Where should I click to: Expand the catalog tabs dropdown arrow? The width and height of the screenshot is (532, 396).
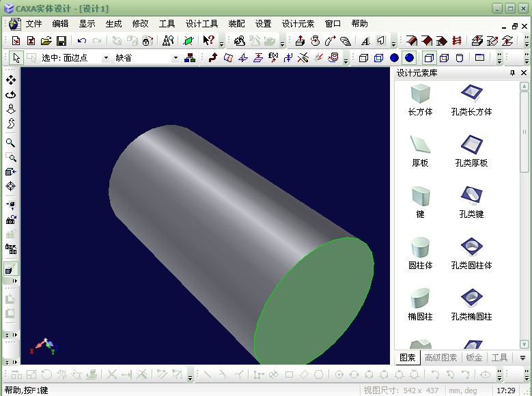[x=522, y=357]
